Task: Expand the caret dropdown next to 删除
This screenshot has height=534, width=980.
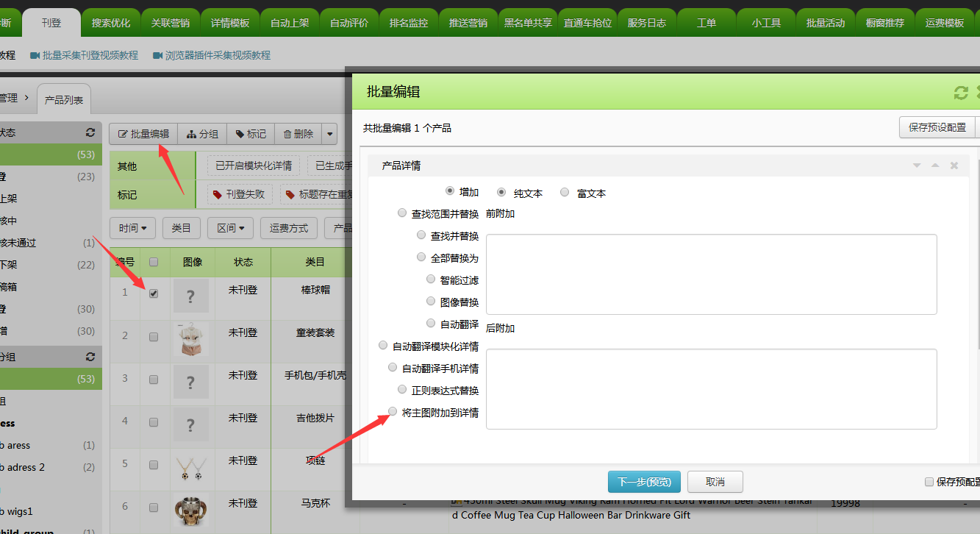Action: pyautogui.click(x=330, y=134)
